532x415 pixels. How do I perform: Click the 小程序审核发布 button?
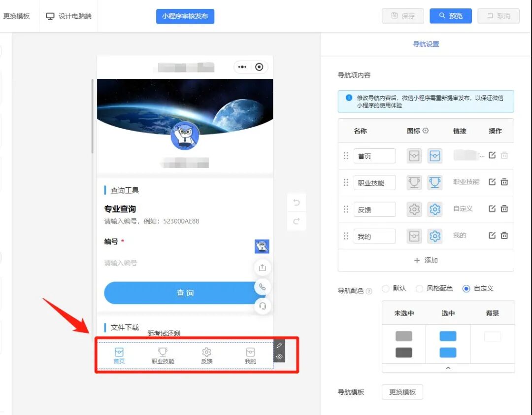tap(185, 16)
